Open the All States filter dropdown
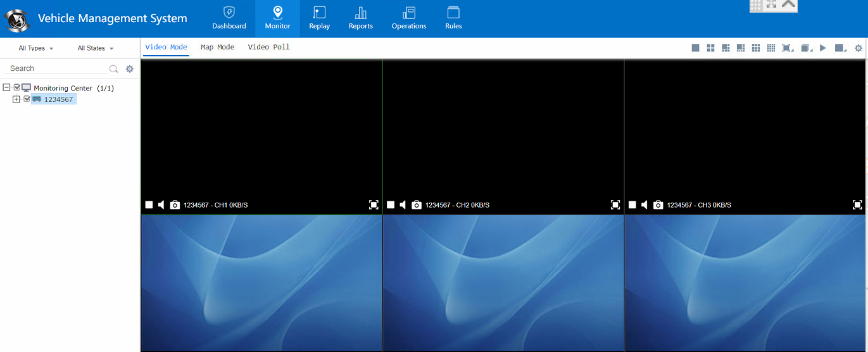The width and height of the screenshot is (868, 352). (95, 48)
